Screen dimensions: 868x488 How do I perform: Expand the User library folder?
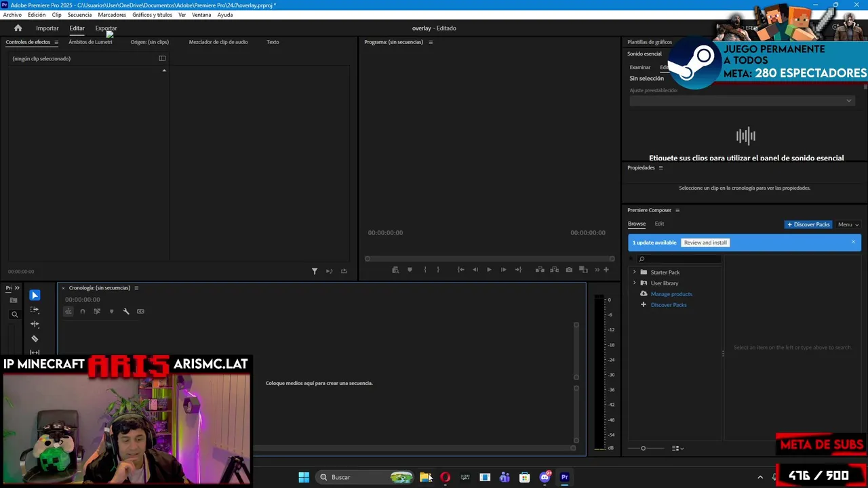click(635, 283)
